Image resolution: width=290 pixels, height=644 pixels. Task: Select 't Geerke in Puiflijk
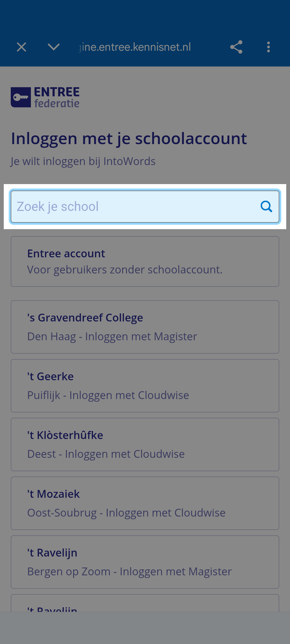point(145,386)
